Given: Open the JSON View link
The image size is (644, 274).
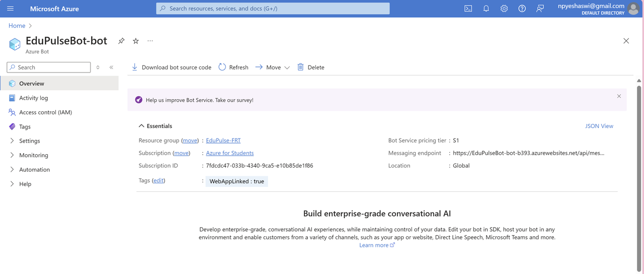Looking at the screenshot, I should coord(599,126).
